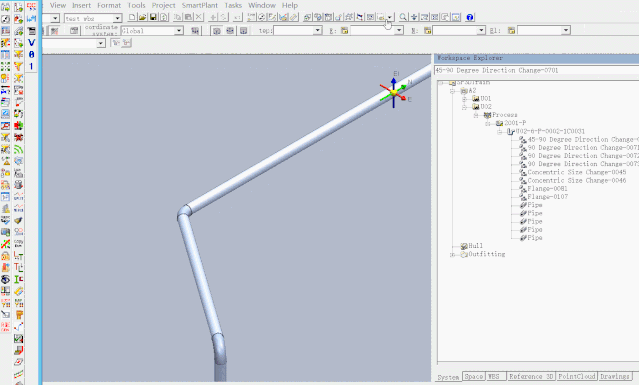Select the Process system node
This screenshot has width=639, height=385.
pos(505,115)
